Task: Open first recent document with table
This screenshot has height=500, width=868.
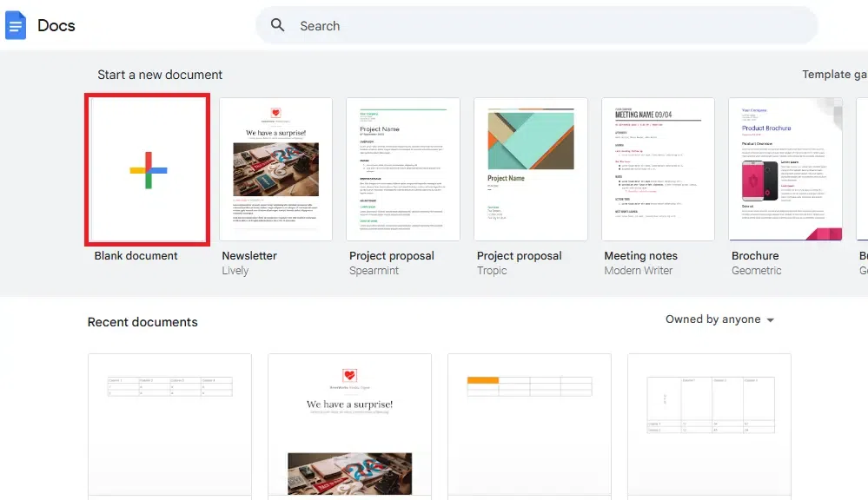Action: 169,426
